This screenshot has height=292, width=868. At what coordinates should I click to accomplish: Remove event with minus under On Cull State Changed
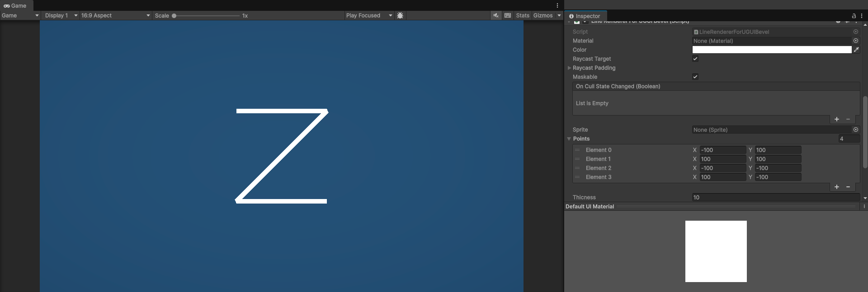click(x=848, y=119)
